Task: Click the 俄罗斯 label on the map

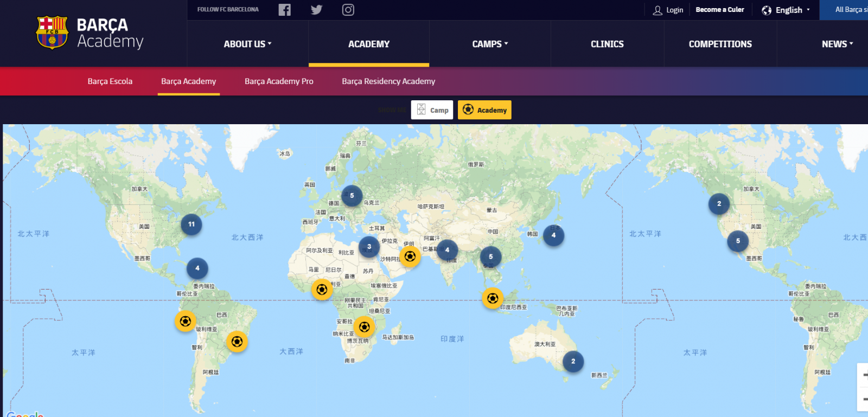Action: (476, 164)
